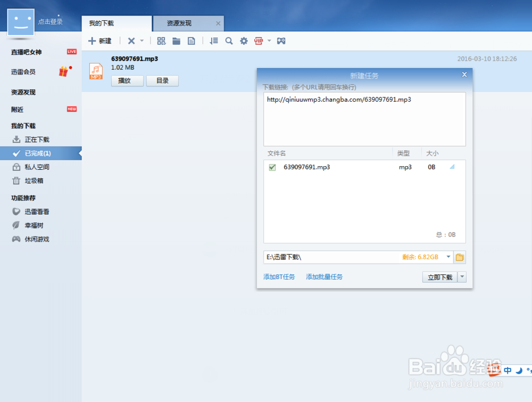Click the download timestamp 2016-03-10 18:12:26

click(487, 59)
